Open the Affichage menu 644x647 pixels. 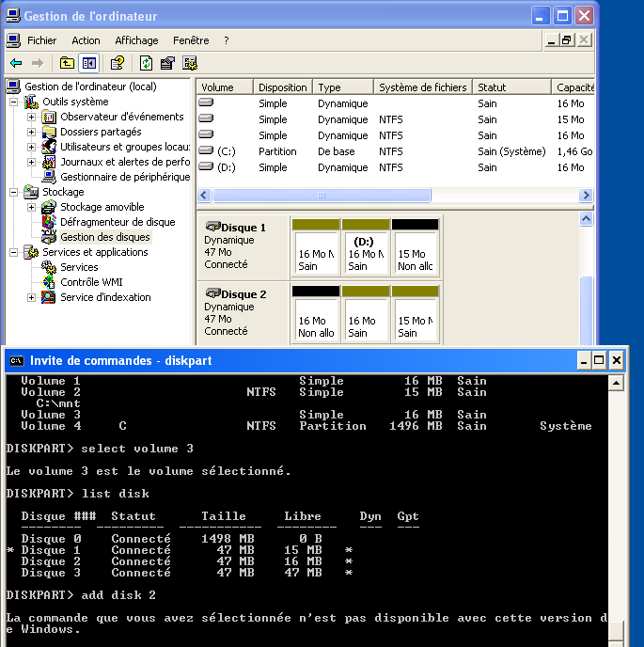coord(136,40)
